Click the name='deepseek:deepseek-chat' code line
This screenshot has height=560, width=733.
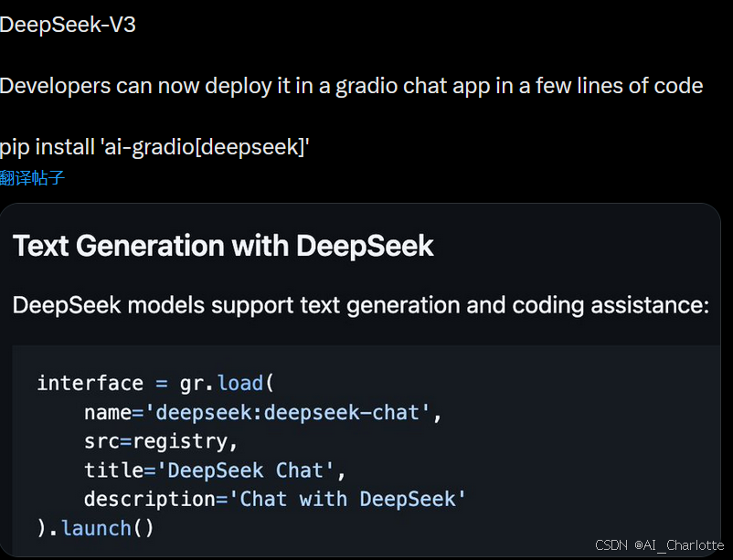262,413
